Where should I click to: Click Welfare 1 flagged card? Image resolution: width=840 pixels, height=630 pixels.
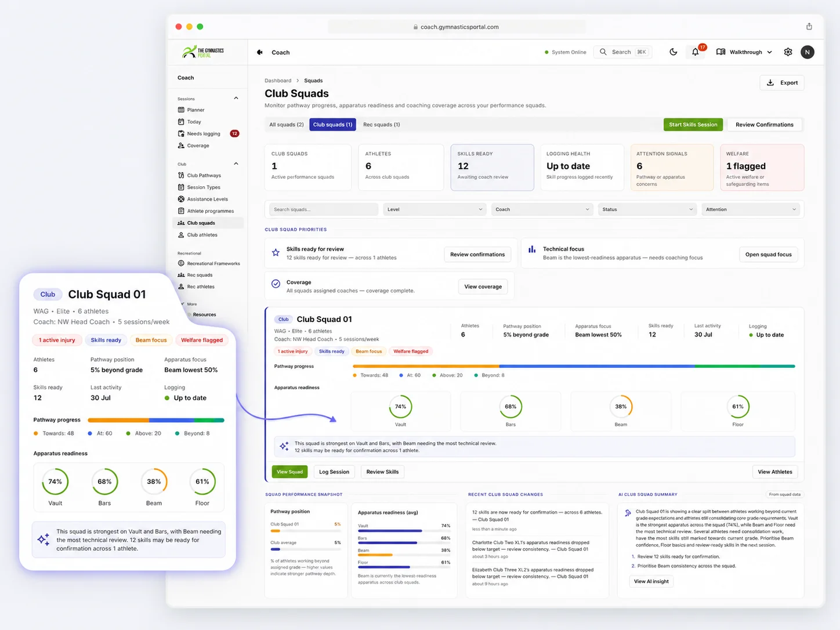[x=762, y=167]
